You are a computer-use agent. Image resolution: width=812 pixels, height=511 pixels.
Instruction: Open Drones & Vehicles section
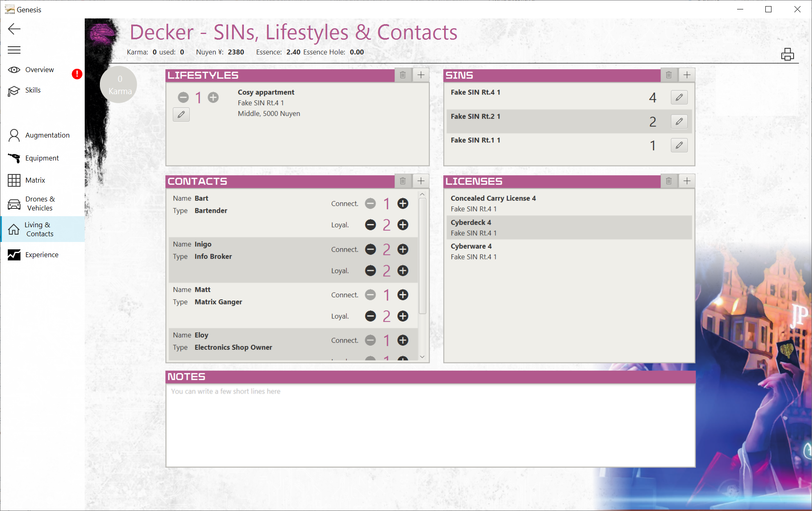(40, 203)
